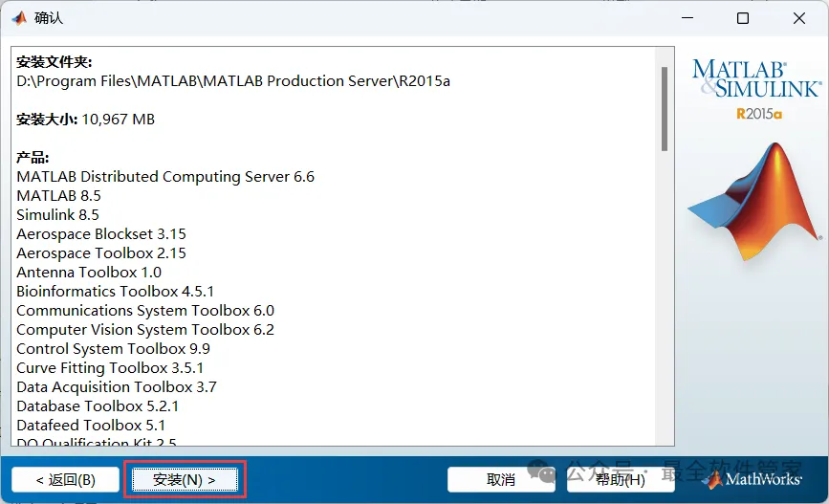Click the MATLAB icon in title bar

pyautogui.click(x=19, y=18)
